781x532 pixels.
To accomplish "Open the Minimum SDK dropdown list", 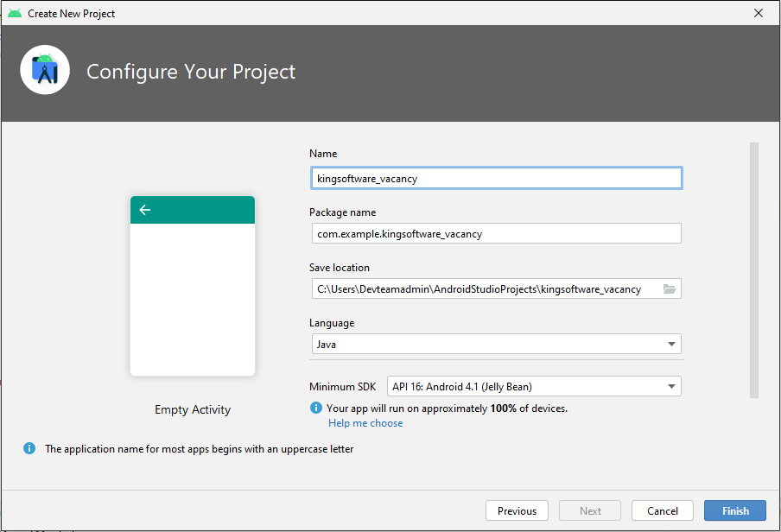I will (671, 386).
